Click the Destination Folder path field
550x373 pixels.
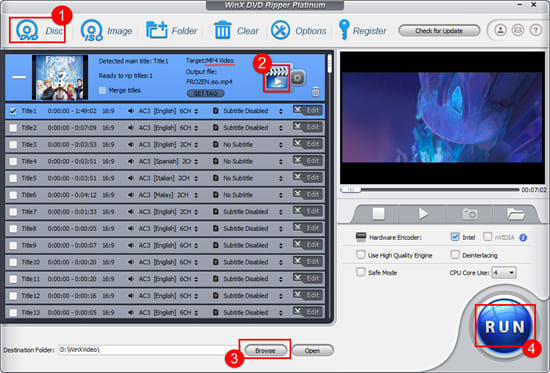coord(149,350)
